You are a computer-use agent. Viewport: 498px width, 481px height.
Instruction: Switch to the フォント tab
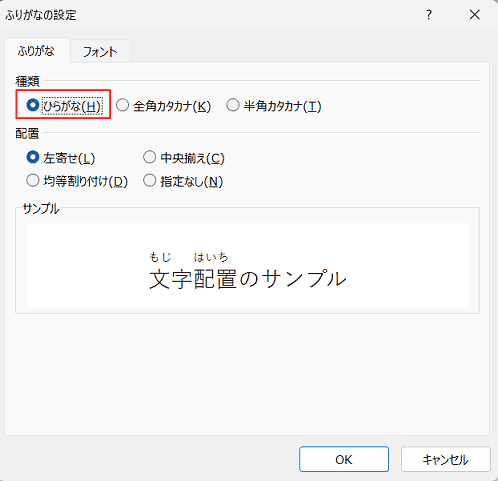tap(100, 52)
